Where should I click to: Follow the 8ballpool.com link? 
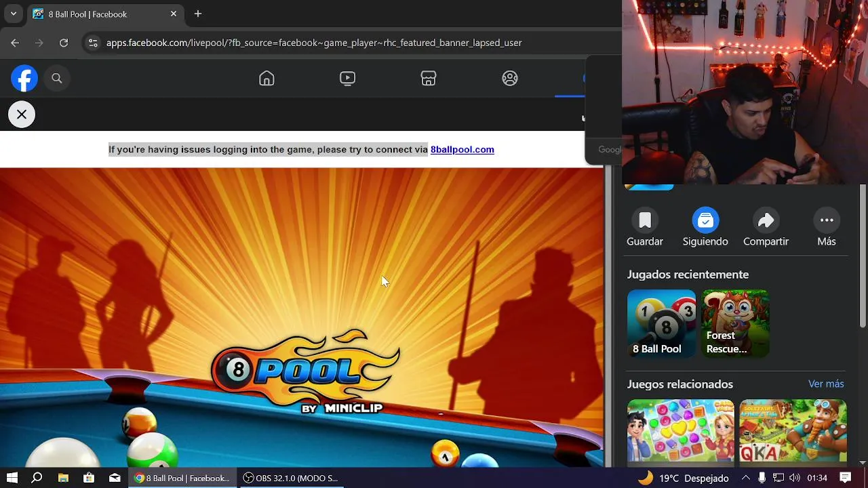[x=462, y=150]
